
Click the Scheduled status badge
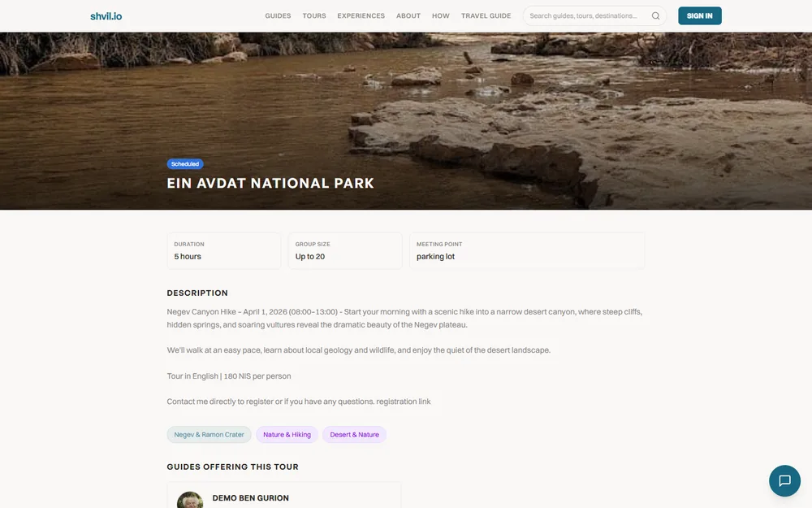pyautogui.click(x=185, y=164)
